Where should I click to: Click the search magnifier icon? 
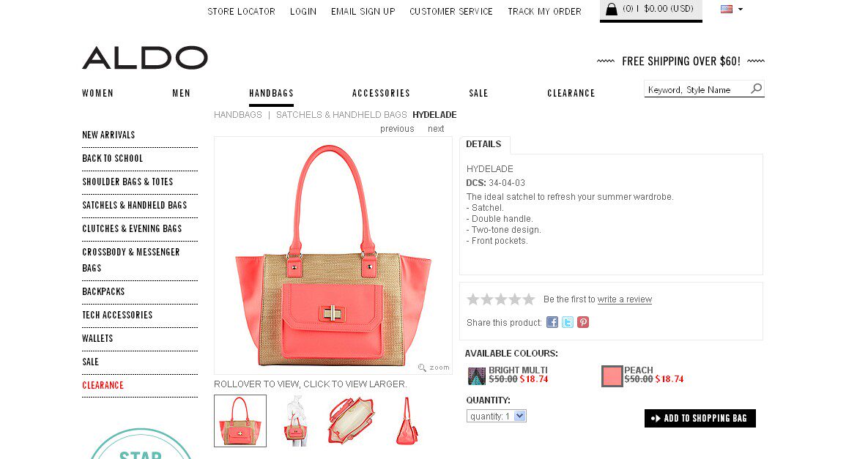756,89
